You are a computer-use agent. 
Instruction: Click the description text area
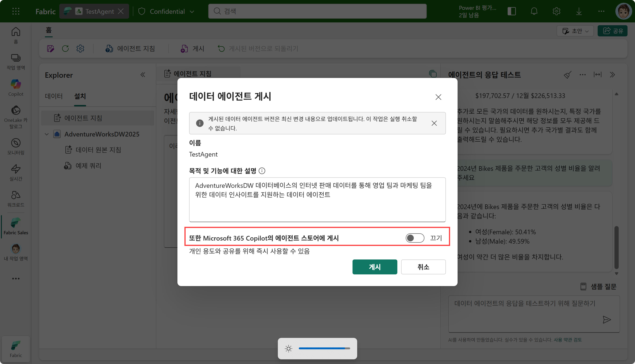[x=317, y=199]
